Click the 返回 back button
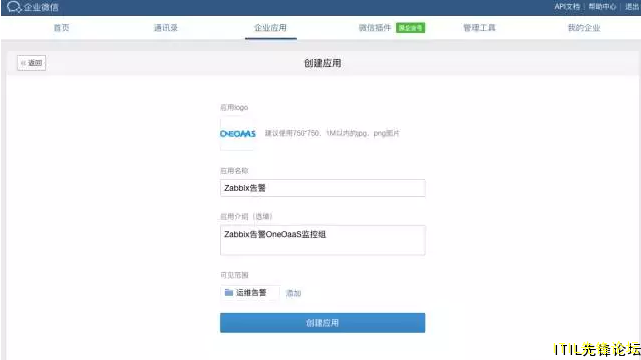This screenshot has height=360, width=641. click(x=31, y=63)
